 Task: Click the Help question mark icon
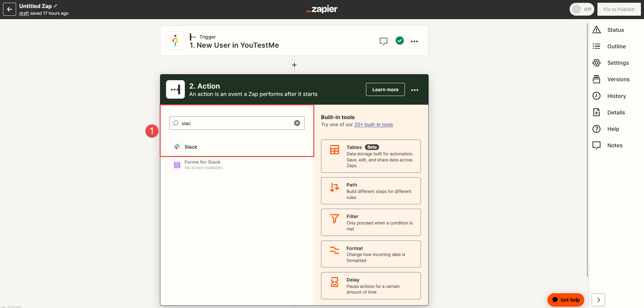click(x=596, y=129)
